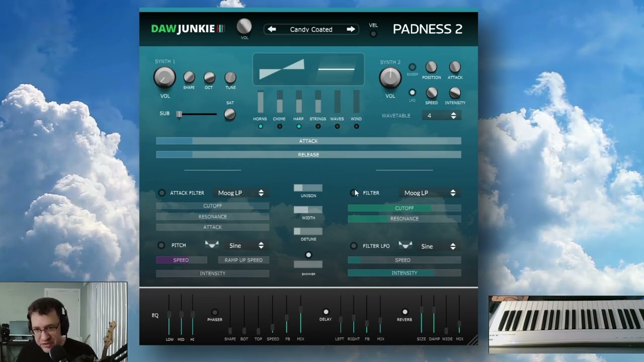
Task: Toggle the FILTER on button
Action: [x=353, y=193]
